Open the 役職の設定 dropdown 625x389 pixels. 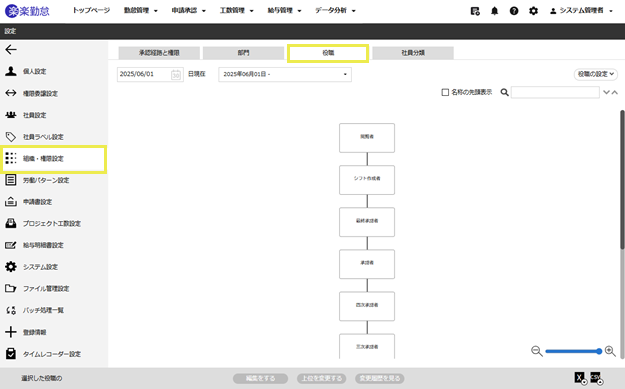click(x=596, y=74)
